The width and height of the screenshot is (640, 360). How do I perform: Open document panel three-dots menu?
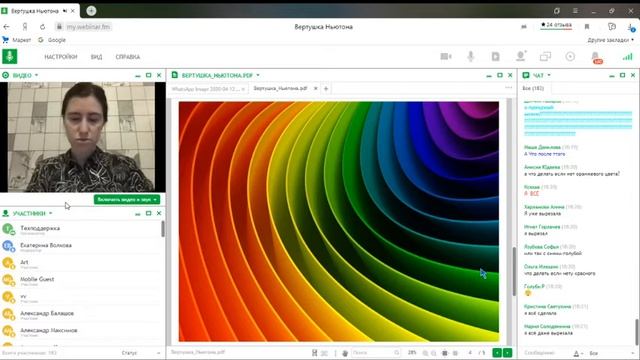coord(508,88)
